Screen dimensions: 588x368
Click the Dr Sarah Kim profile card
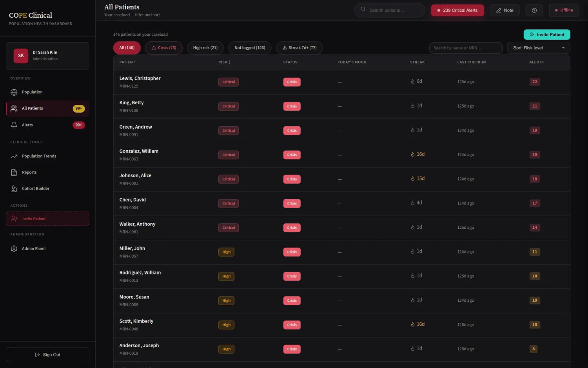pos(47,56)
